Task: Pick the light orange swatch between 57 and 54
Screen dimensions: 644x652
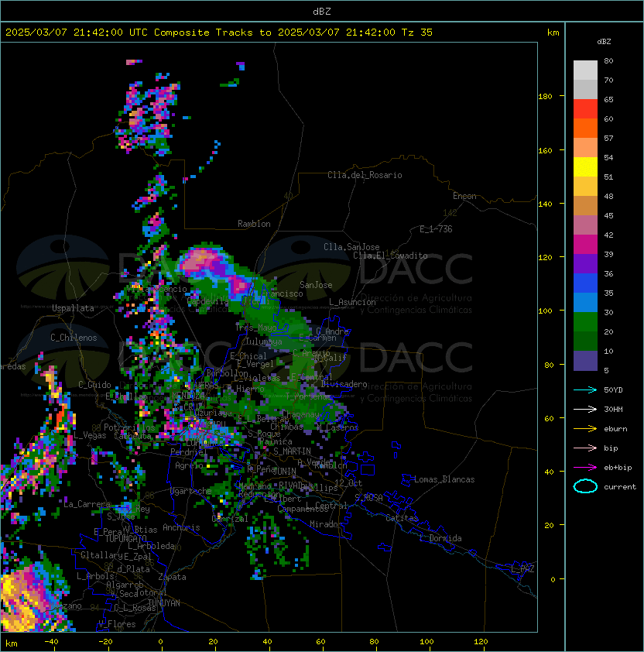Action: click(x=585, y=148)
